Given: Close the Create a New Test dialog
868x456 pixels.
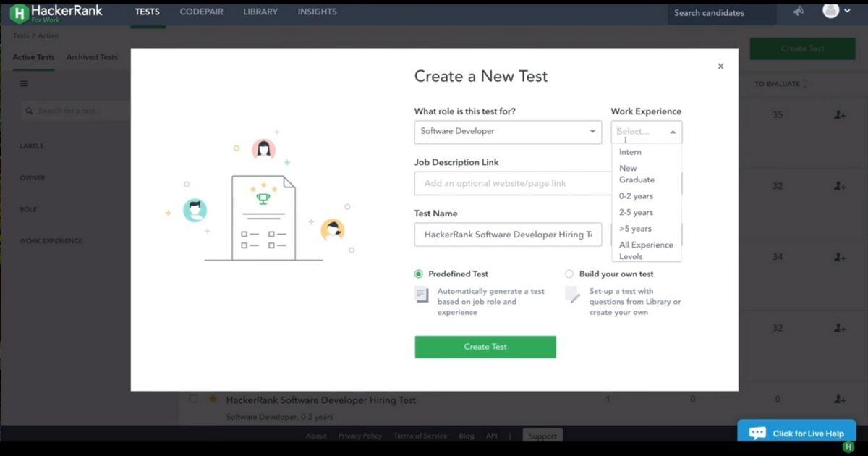Looking at the screenshot, I should (x=720, y=66).
